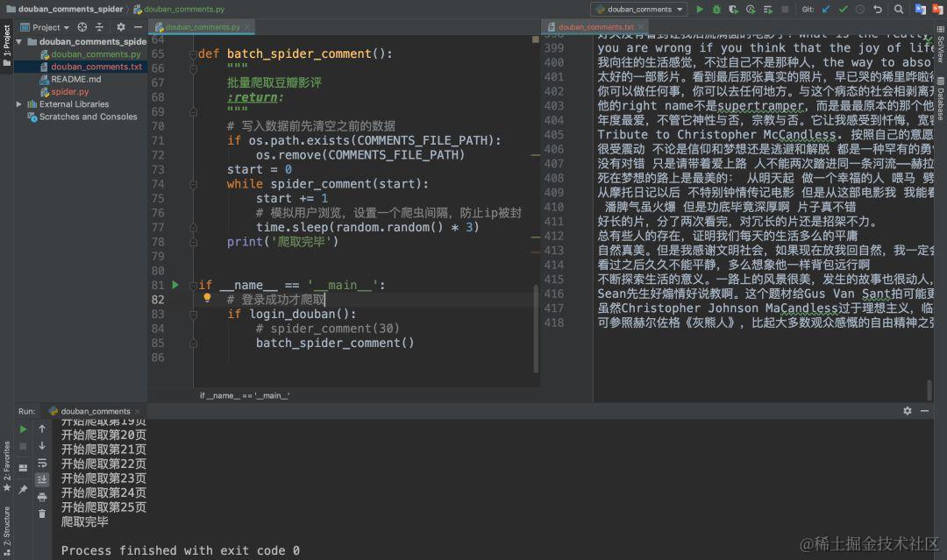The width and height of the screenshot is (947, 560).
Task: Close the douban_comments Run tab
Action: pyautogui.click(x=138, y=412)
